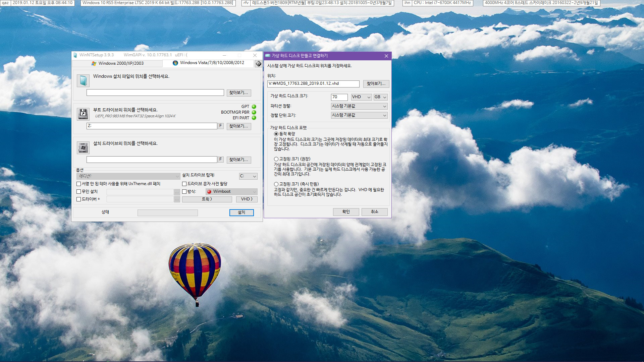Open the allocation unit size dropdown
644x362 pixels.
359,115
